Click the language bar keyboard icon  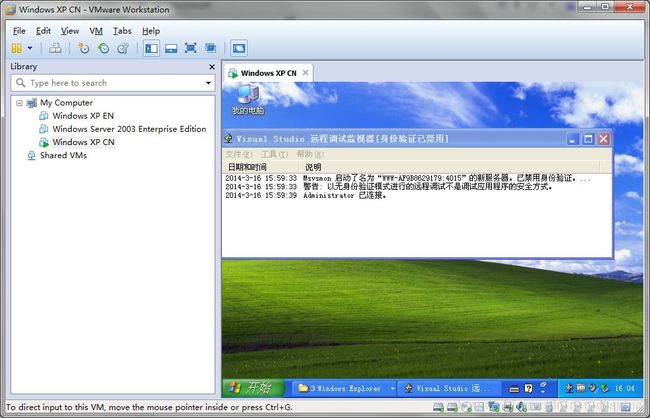click(x=514, y=389)
